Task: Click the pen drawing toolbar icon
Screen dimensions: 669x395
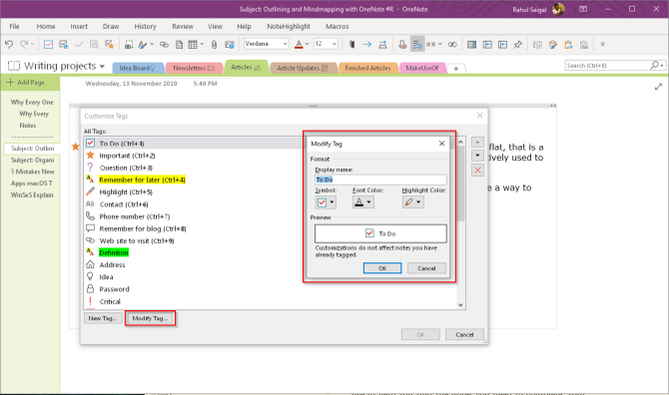Action: pos(143,44)
